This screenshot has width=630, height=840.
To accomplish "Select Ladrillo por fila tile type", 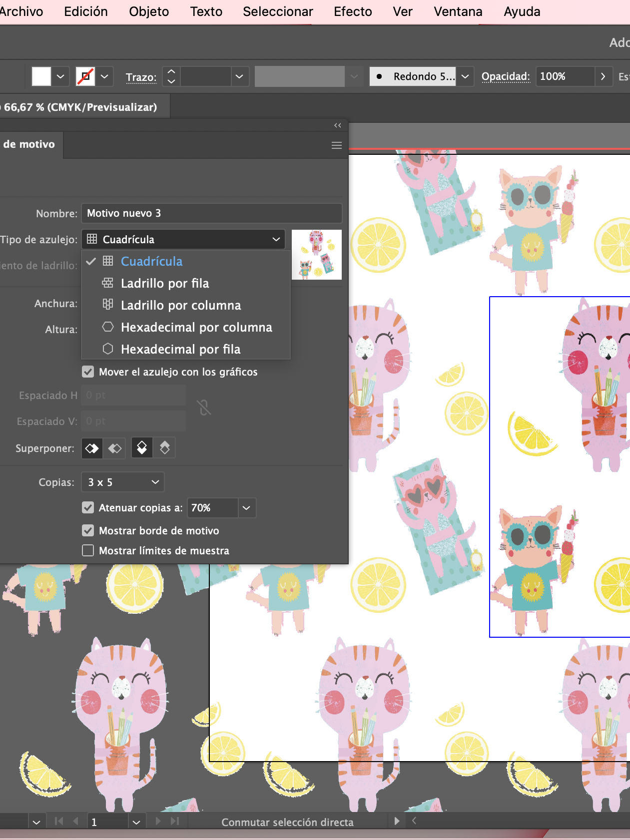I will point(165,283).
